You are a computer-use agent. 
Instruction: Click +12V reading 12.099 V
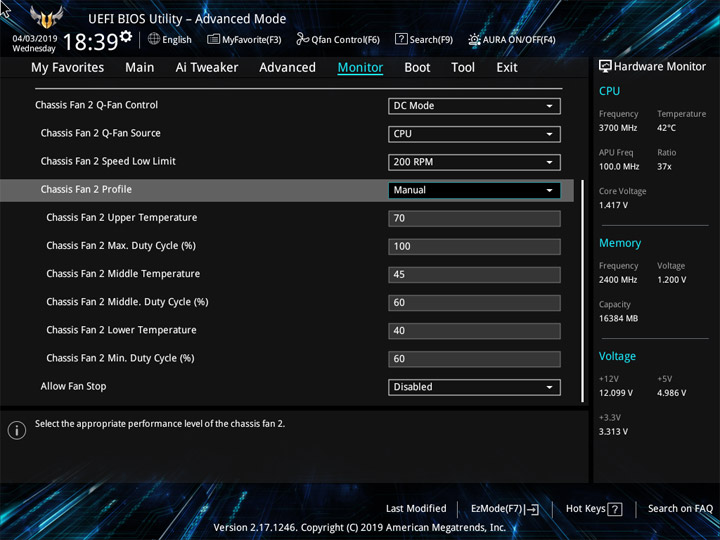(616, 393)
